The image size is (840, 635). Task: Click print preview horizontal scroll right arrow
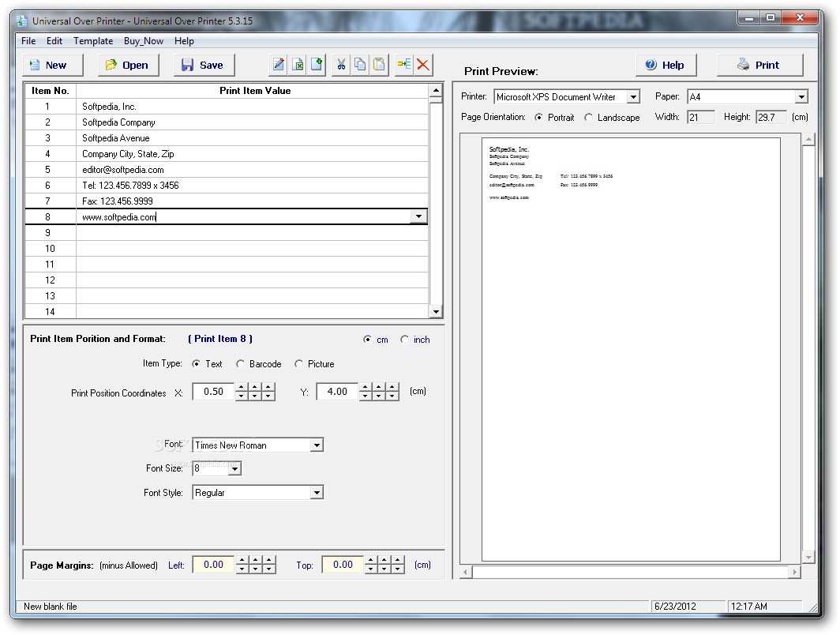coord(794,573)
